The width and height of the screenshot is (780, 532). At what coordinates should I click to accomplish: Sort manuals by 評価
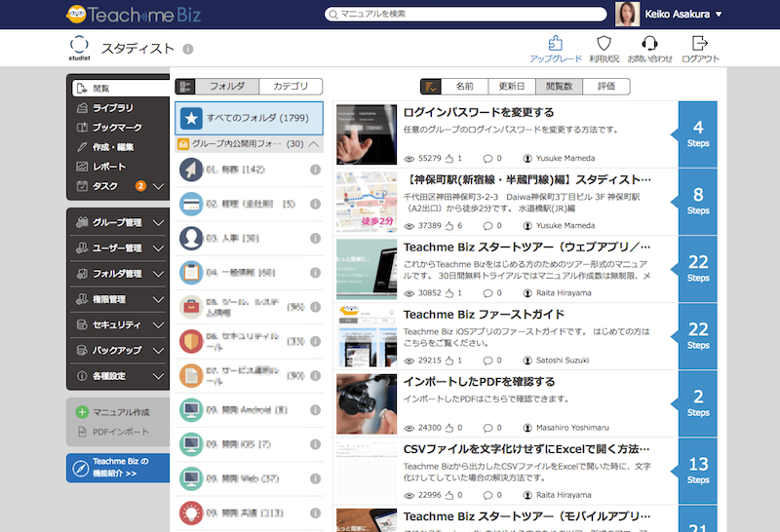pyautogui.click(x=606, y=86)
